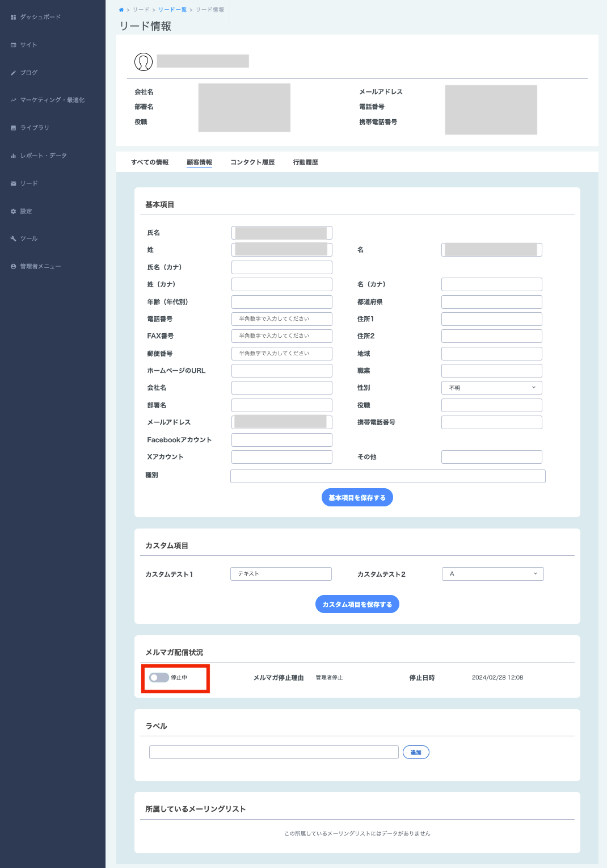Toggle the メルマガ配信 停止中 switch
Viewport: 607px width, 868px height.
click(159, 677)
